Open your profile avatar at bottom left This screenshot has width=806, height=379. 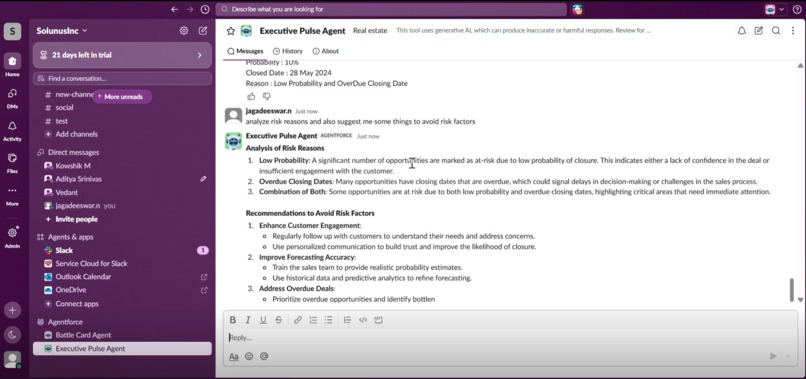(12, 359)
